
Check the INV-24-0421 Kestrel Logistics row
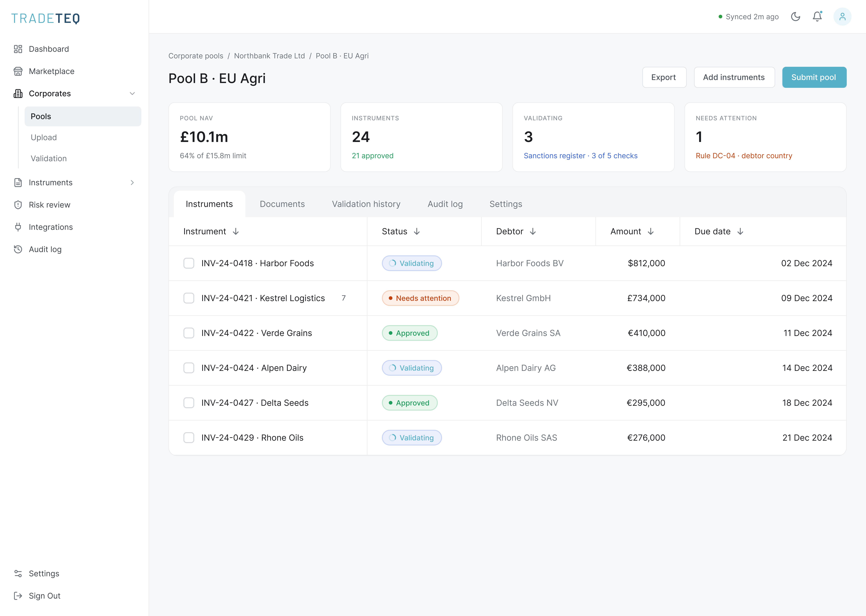[x=189, y=298]
